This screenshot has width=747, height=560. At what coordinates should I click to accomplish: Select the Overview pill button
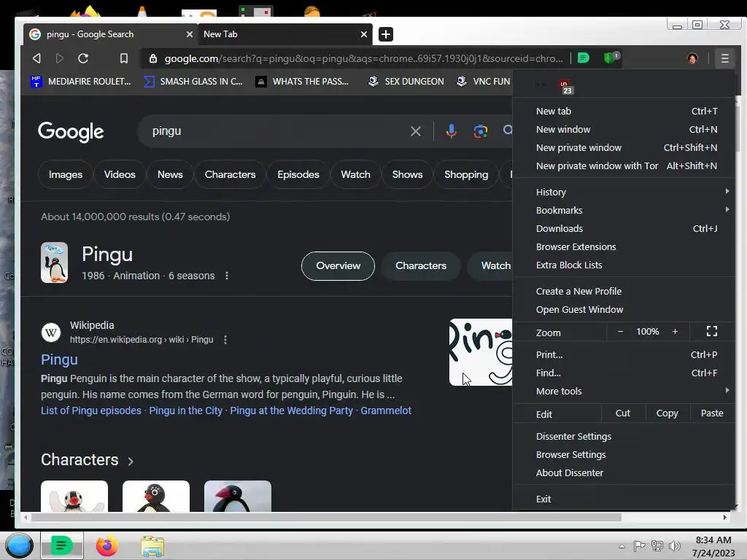pyautogui.click(x=338, y=265)
